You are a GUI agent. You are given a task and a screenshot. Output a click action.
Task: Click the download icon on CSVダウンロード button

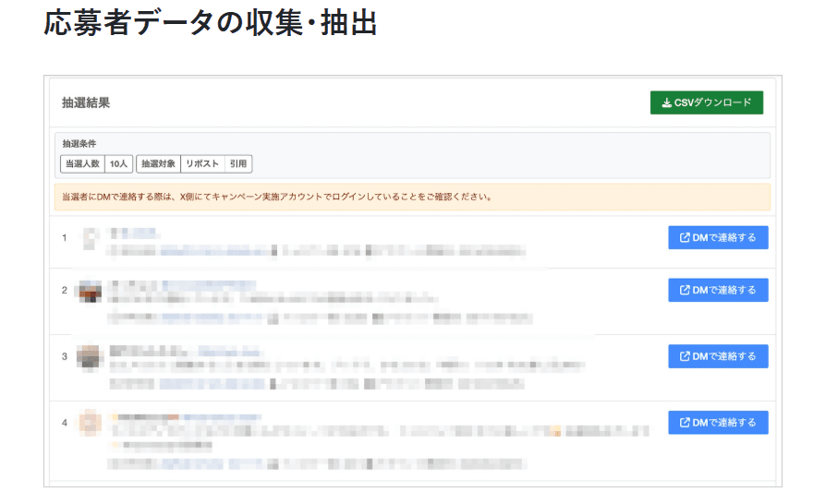(667, 102)
